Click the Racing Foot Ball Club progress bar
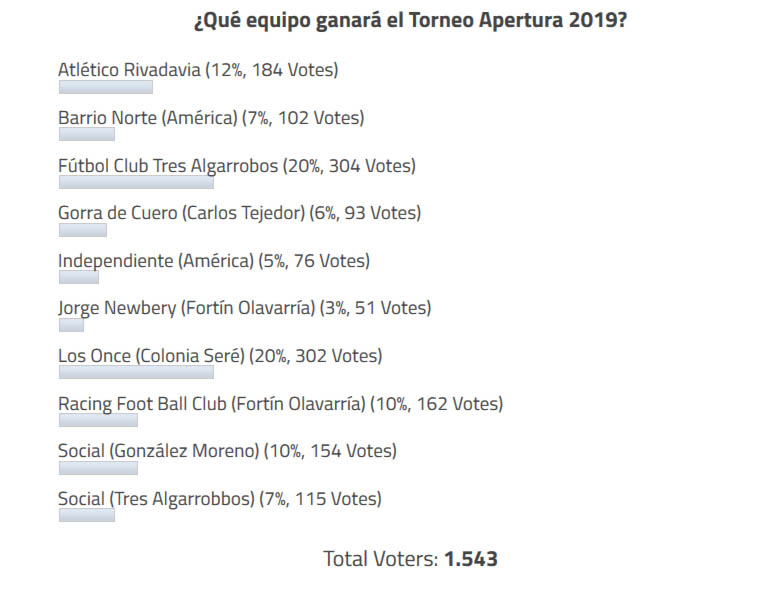 click(98, 421)
